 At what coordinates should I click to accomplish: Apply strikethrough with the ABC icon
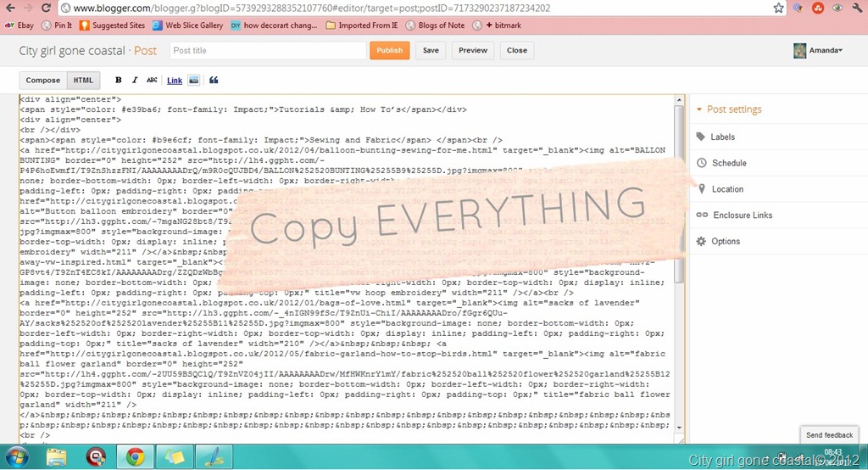tap(152, 80)
